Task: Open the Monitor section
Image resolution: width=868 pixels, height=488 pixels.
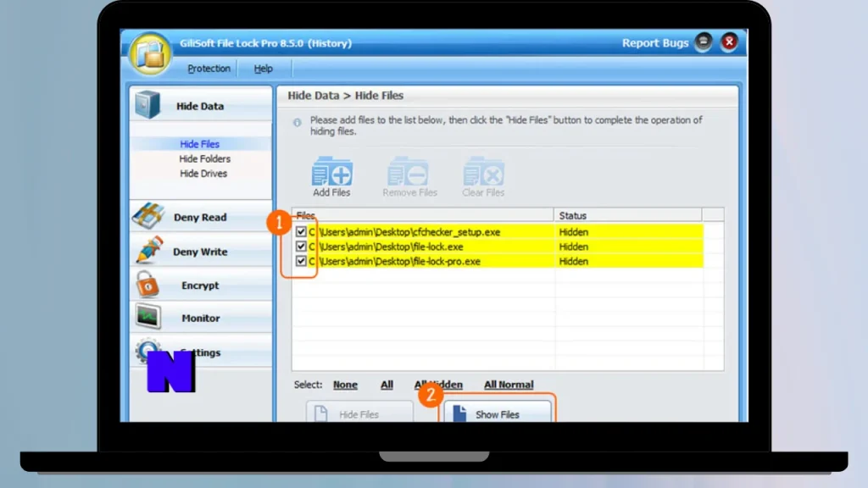Action: point(201,318)
